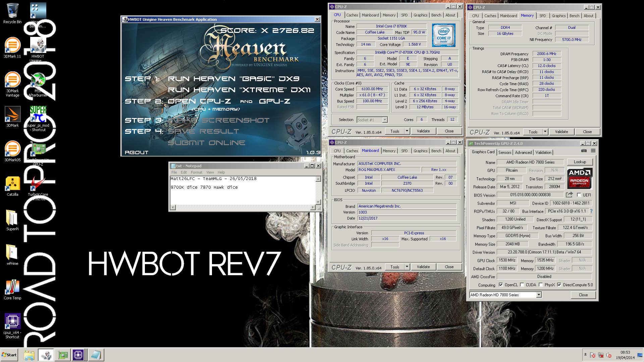Open Tools dropdown arrow in CPU-Z CPU window
The width and height of the screenshot is (644, 362).
407,131
